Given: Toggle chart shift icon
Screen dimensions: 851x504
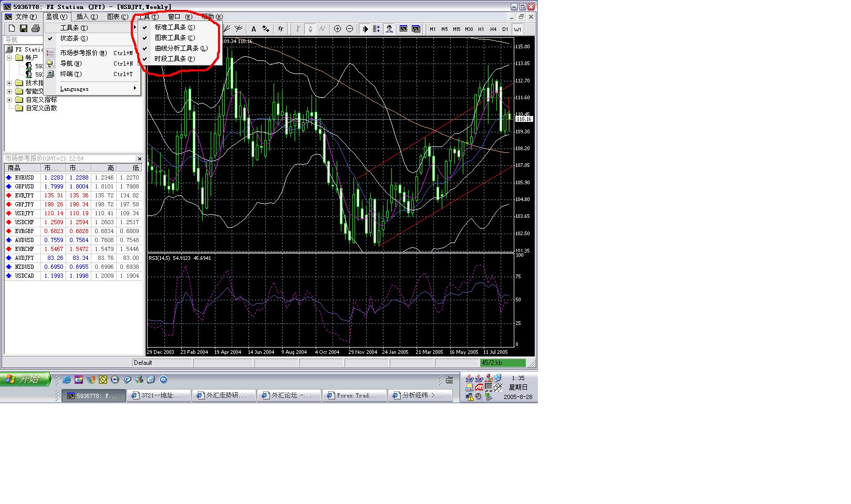Looking at the screenshot, I should [377, 29].
